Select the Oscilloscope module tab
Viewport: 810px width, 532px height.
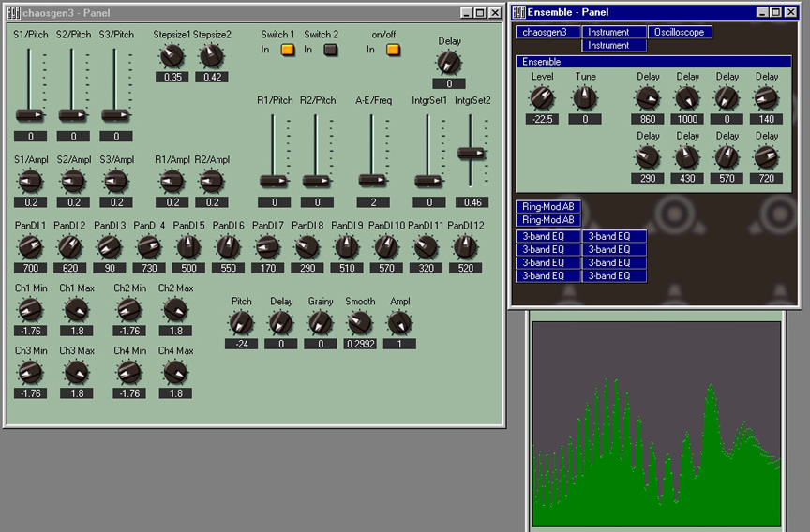680,32
